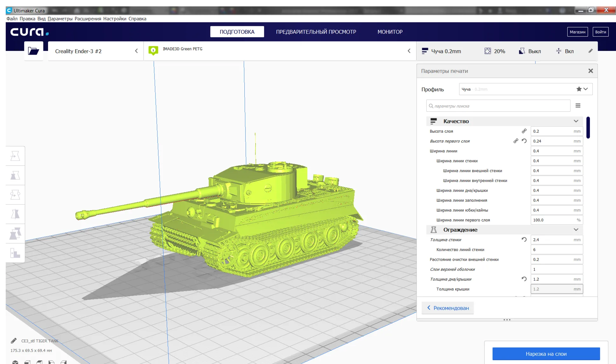Reset Толщина стенки value with revert arrow
Image resolution: width=616 pixels, height=364 pixels.
(524, 240)
